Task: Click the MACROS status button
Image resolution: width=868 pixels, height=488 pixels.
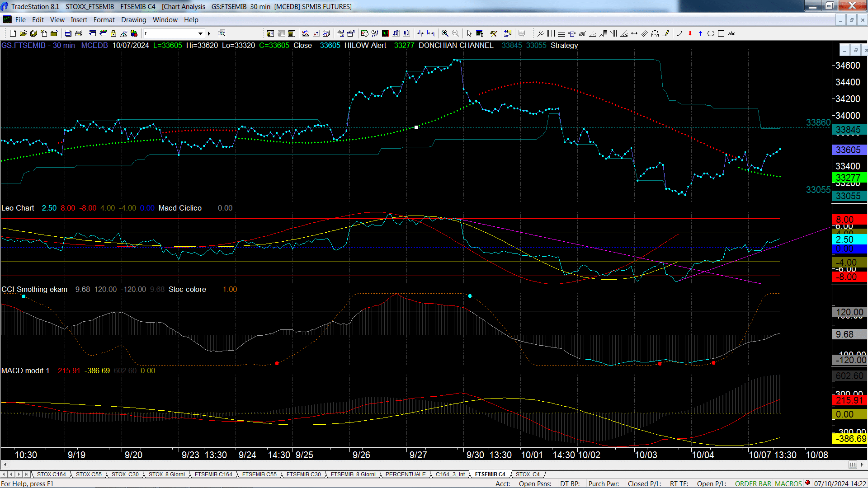Action: coord(788,484)
